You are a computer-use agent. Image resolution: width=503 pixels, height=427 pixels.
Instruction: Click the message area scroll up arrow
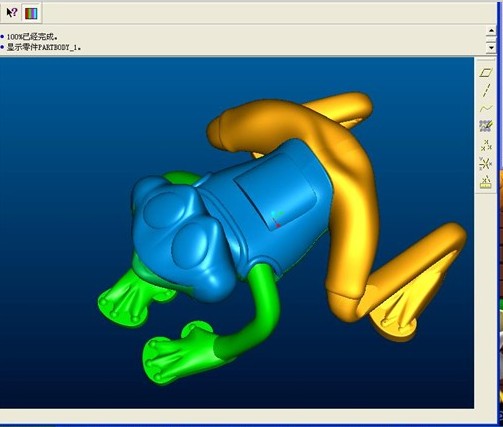click(x=491, y=31)
